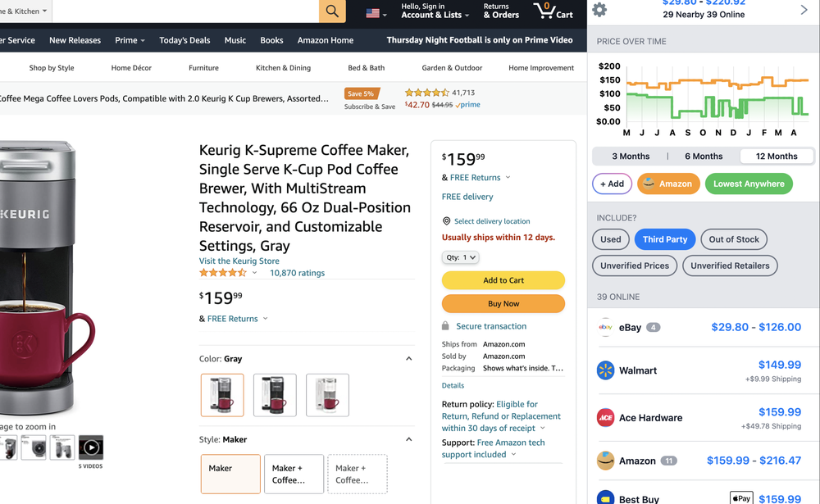This screenshot has width=820, height=504.
Task: Select Today's Deals in the navigation menu
Action: click(x=184, y=39)
